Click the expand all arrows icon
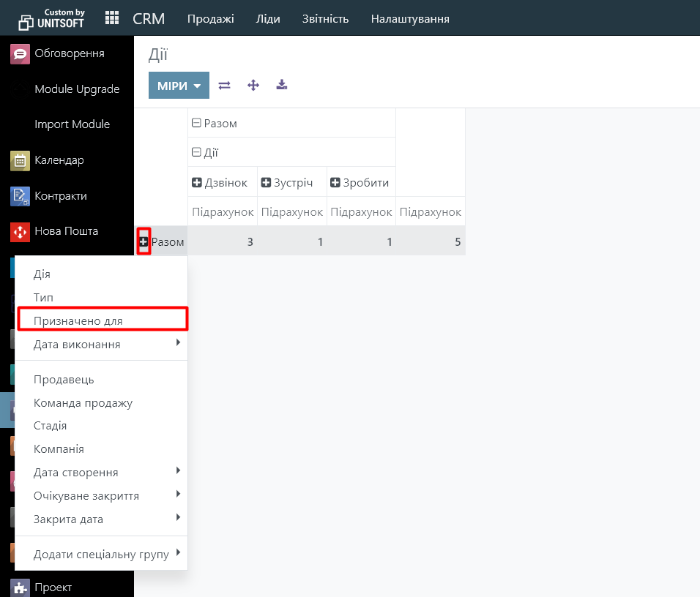The height and width of the screenshot is (597, 700). [x=253, y=86]
